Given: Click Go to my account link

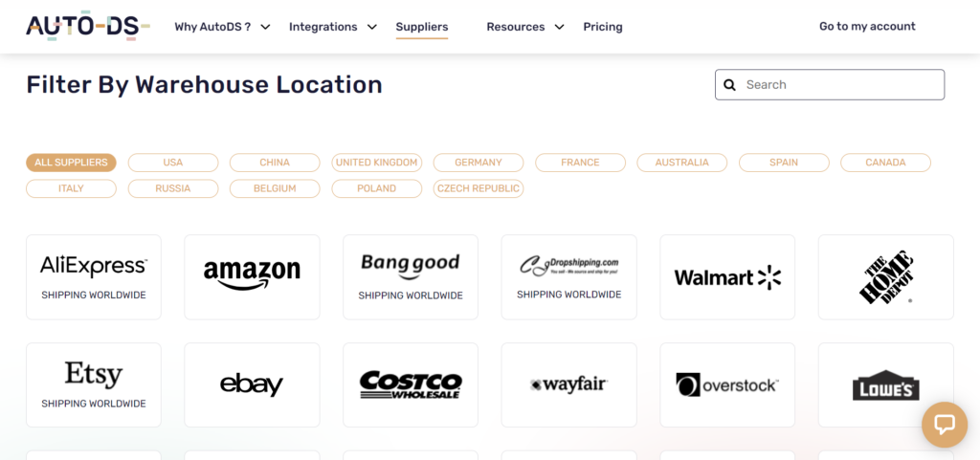Looking at the screenshot, I should pyautogui.click(x=867, y=26).
